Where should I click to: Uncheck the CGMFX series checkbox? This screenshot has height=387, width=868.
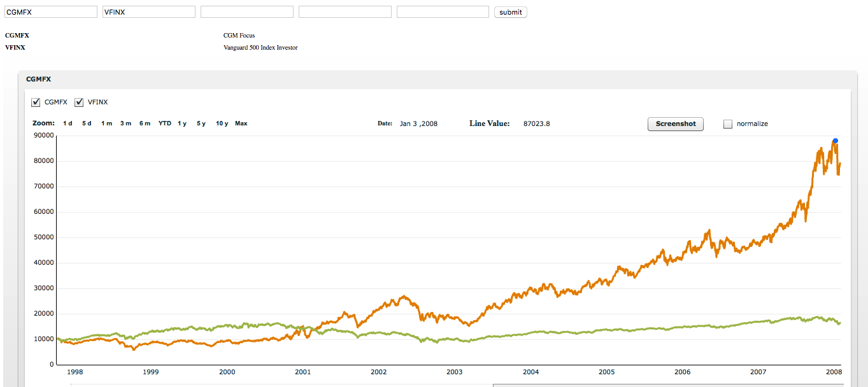click(x=36, y=102)
